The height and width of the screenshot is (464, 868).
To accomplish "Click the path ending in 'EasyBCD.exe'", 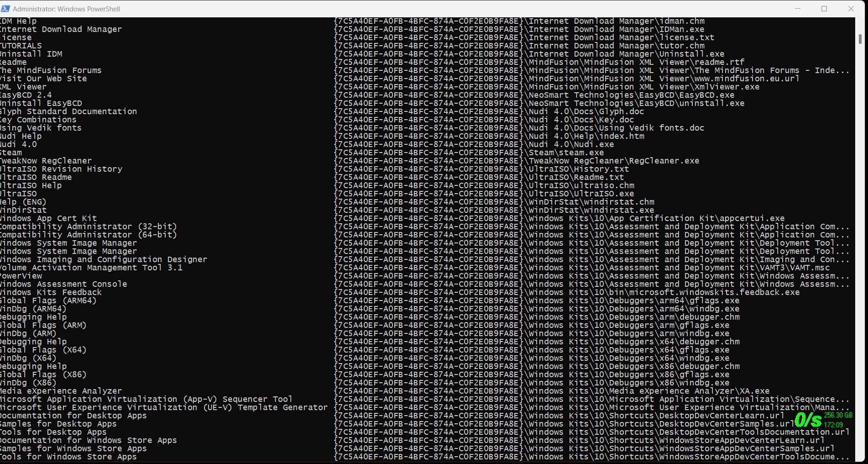I will [534, 95].
